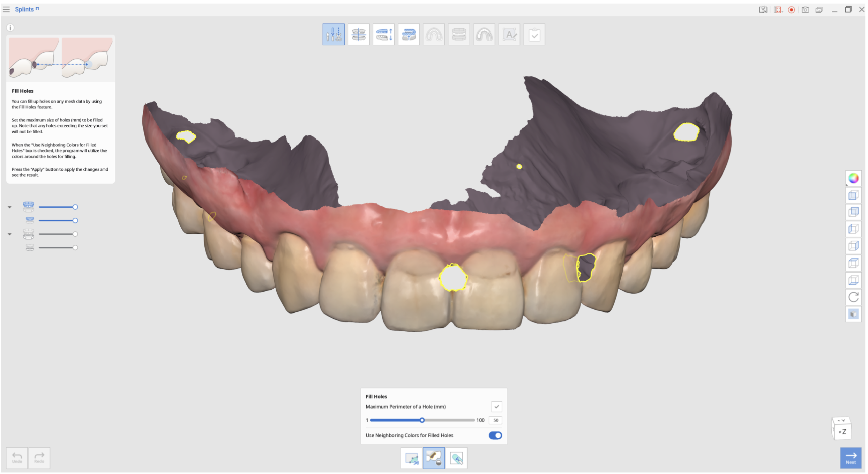Open the label text step icon
Image resolution: width=868 pixels, height=474 pixels.
tap(509, 34)
